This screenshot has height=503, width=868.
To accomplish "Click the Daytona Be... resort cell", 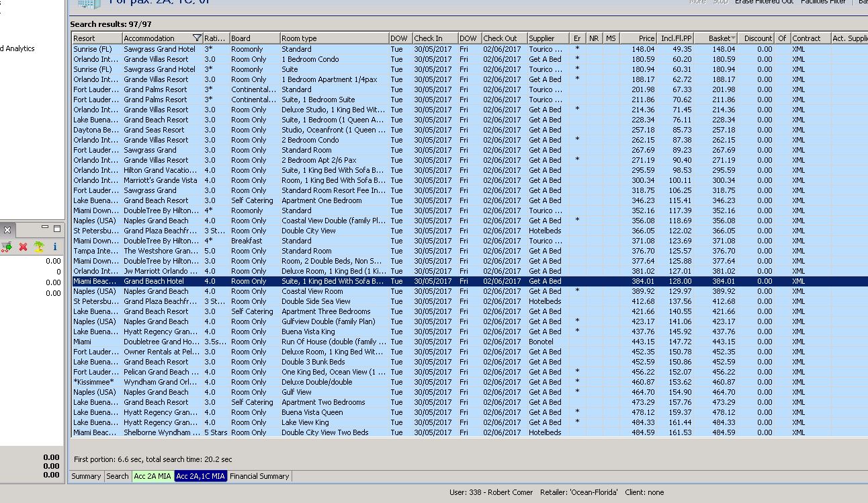I will [97, 130].
